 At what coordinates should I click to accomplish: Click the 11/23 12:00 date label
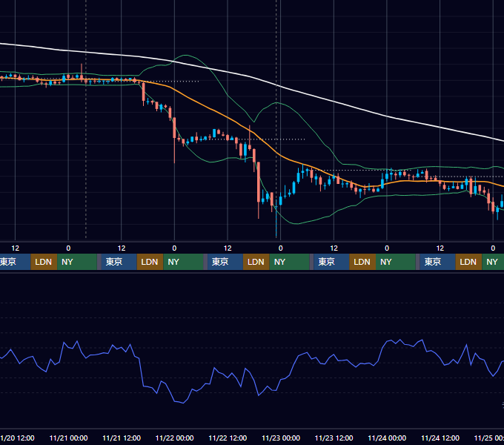click(334, 438)
